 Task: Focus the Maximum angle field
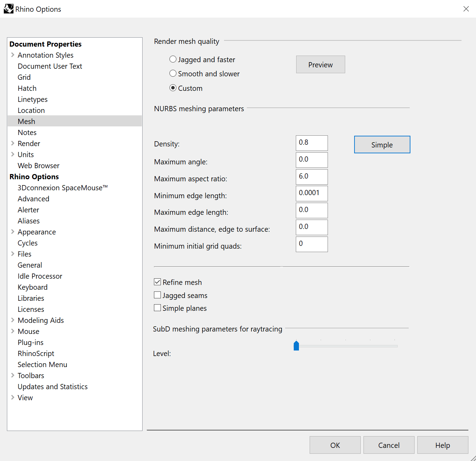312,160
